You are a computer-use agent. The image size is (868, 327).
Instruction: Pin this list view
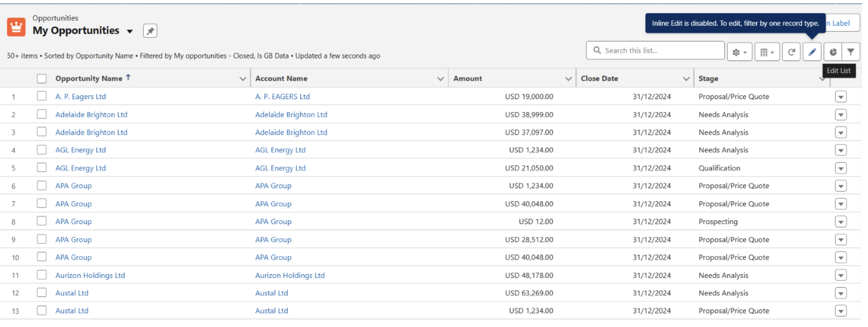point(150,31)
